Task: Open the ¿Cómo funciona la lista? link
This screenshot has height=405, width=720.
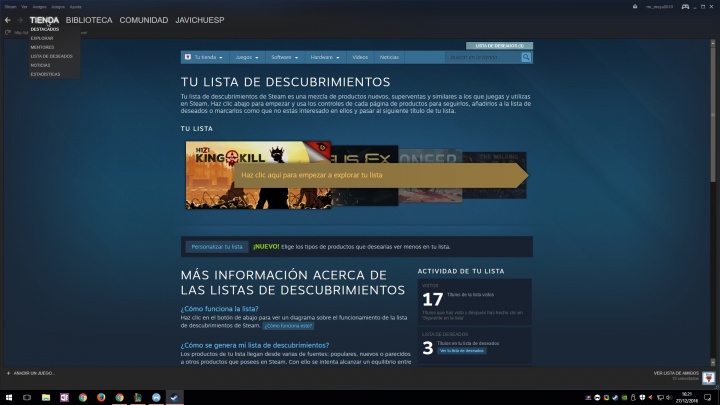Action: [x=219, y=309]
